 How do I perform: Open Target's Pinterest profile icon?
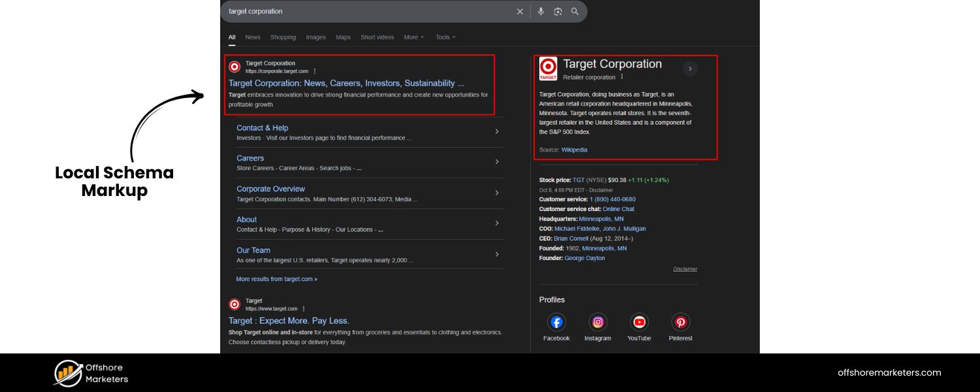click(681, 322)
